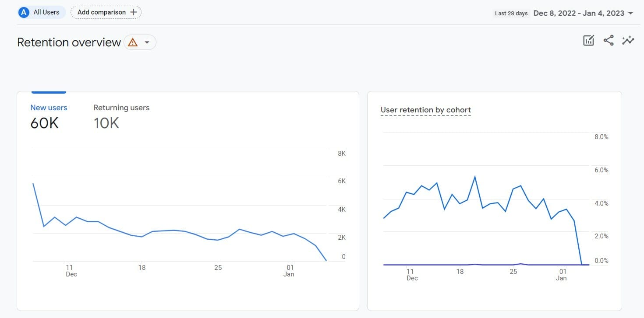Click the All Users segment chip
This screenshot has width=644, height=318.
41,12
